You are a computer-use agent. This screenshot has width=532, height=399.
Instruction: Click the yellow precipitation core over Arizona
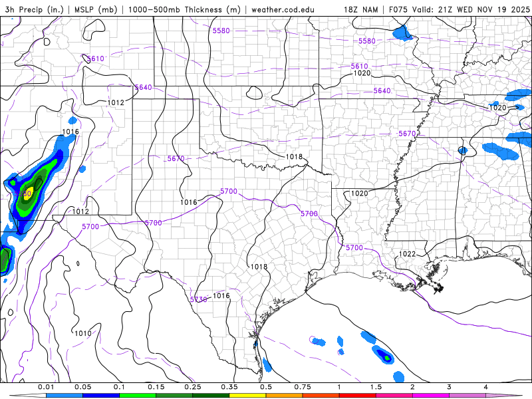(29, 193)
